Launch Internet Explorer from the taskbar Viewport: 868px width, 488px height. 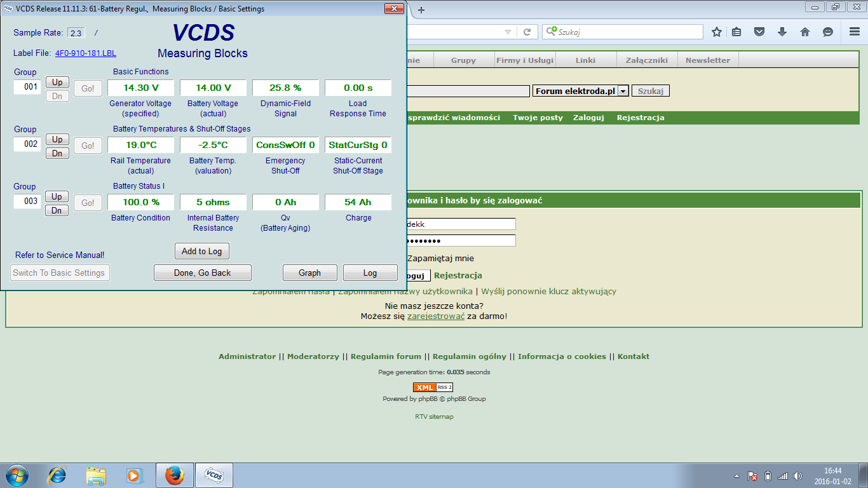point(57,475)
